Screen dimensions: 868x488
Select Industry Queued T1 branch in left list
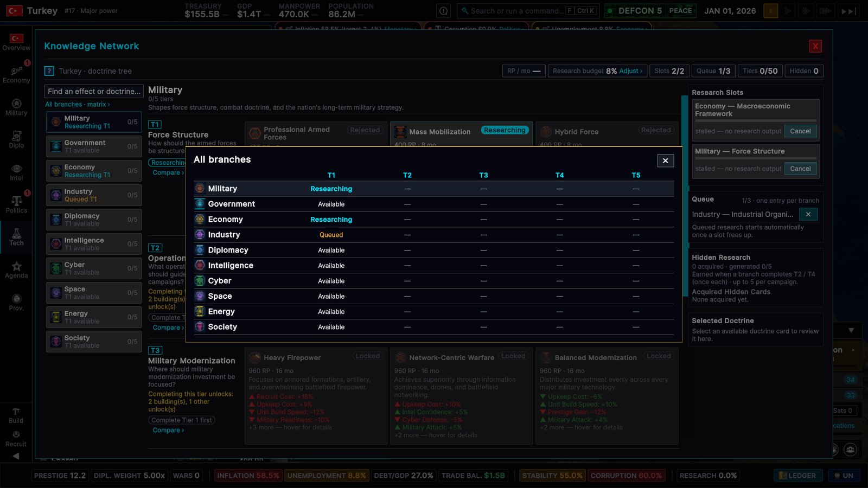click(94, 195)
